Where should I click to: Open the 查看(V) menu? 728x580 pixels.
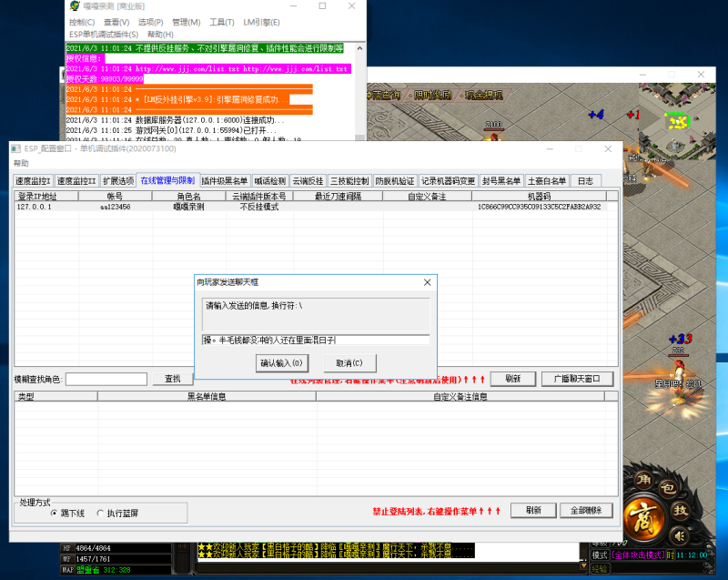(116, 22)
